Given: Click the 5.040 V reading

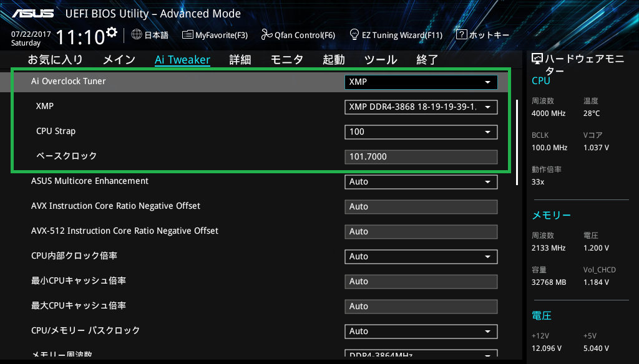Looking at the screenshot, I should (x=596, y=348).
